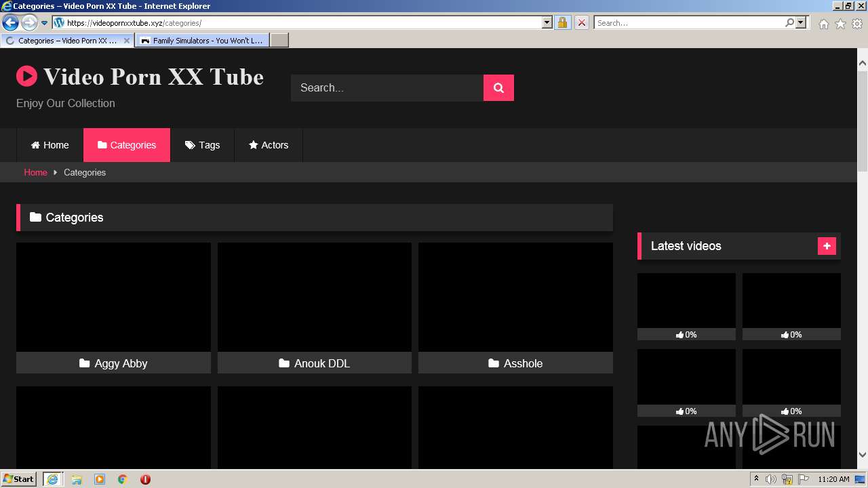
Task: Open Favorites star icon
Action: (840, 24)
